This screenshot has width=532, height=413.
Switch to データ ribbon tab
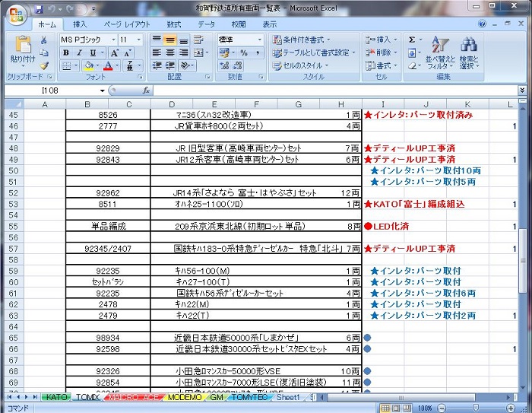coord(207,24)
